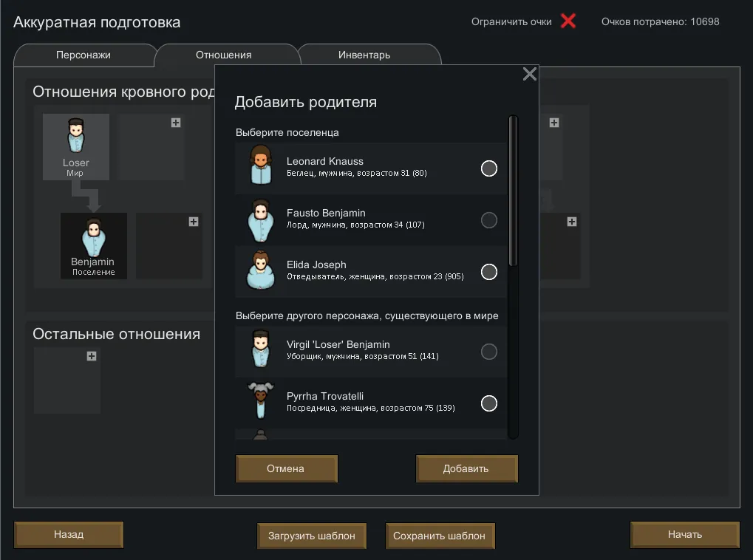Click the Сохранить шаблон button

click(440, 536)
